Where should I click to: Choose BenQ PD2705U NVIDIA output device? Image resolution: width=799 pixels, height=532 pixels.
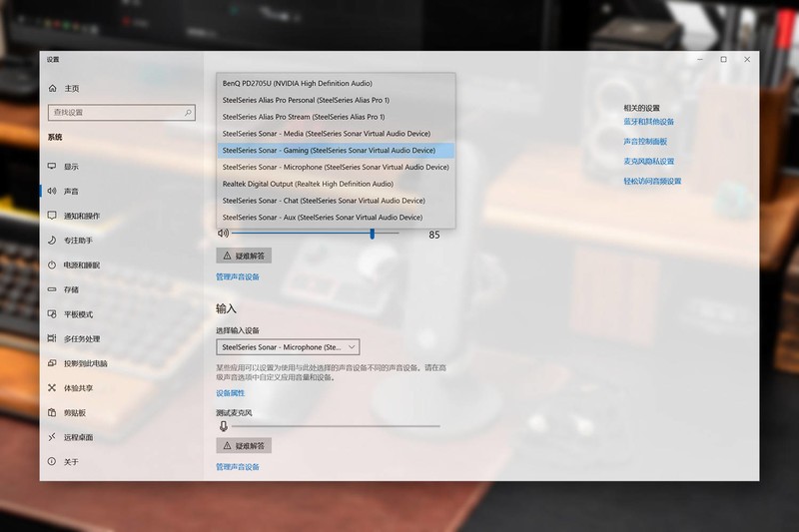pos(336,83)
